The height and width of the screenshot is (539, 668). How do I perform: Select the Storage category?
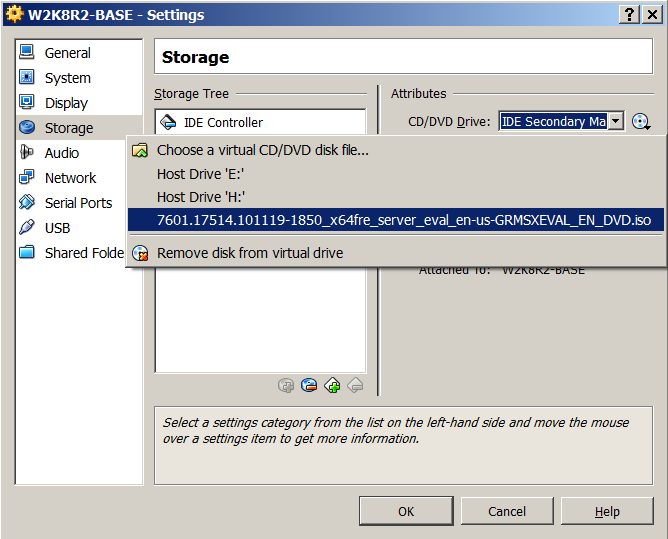(x=79, y=128)
